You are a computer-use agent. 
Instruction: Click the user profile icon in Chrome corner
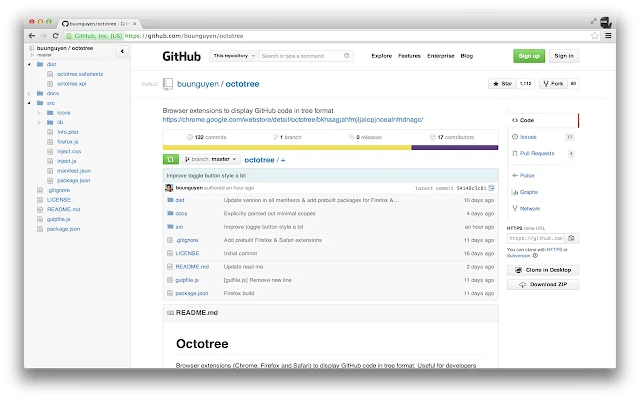click(606, 22)
